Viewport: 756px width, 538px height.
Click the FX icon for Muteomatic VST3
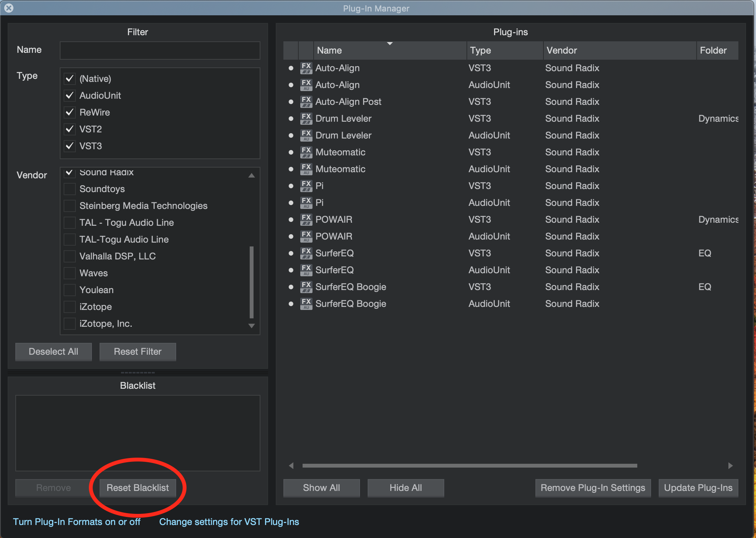pyautogui.click(x=306, y=152)
